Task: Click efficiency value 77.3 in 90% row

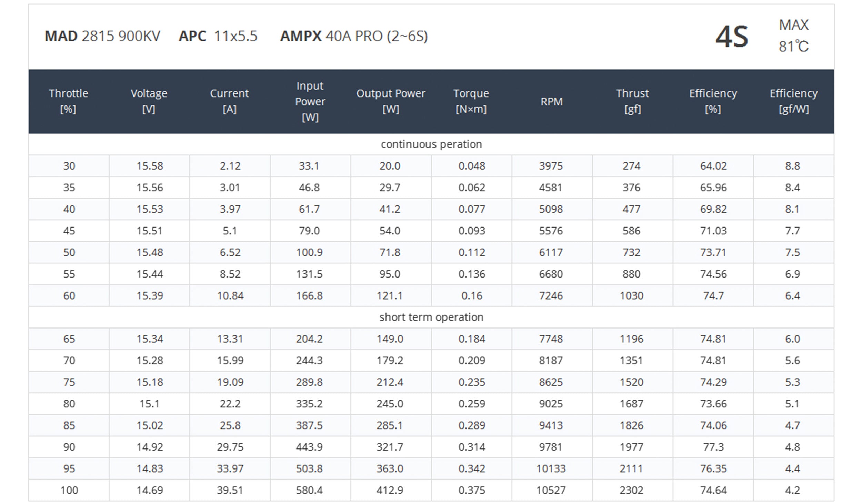Action: tap(713, 447)
